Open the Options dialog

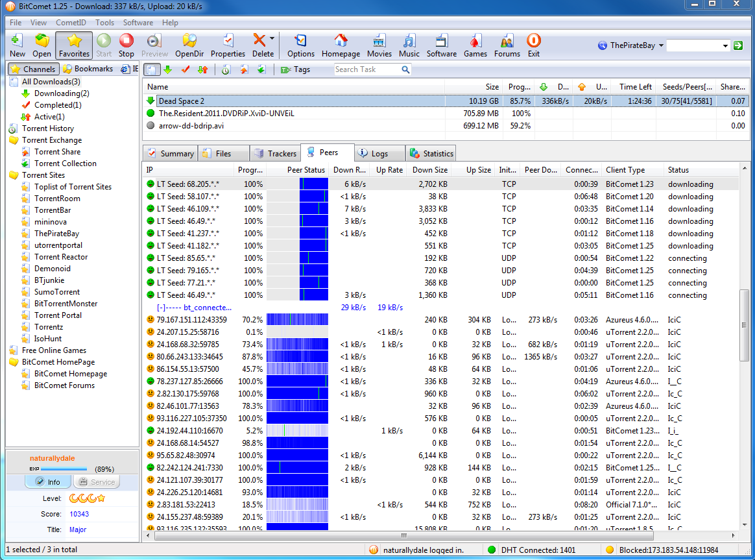tap(301, 45)
